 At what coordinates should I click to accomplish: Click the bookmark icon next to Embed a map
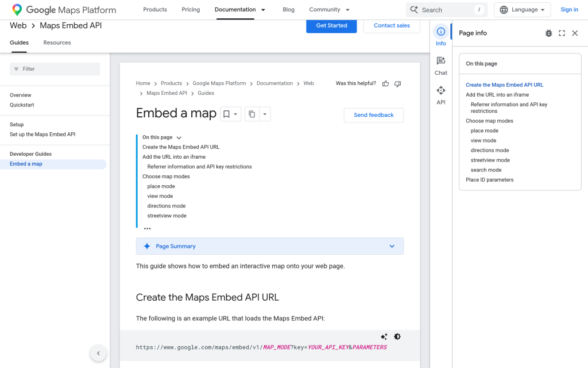(x=226, y=114)
